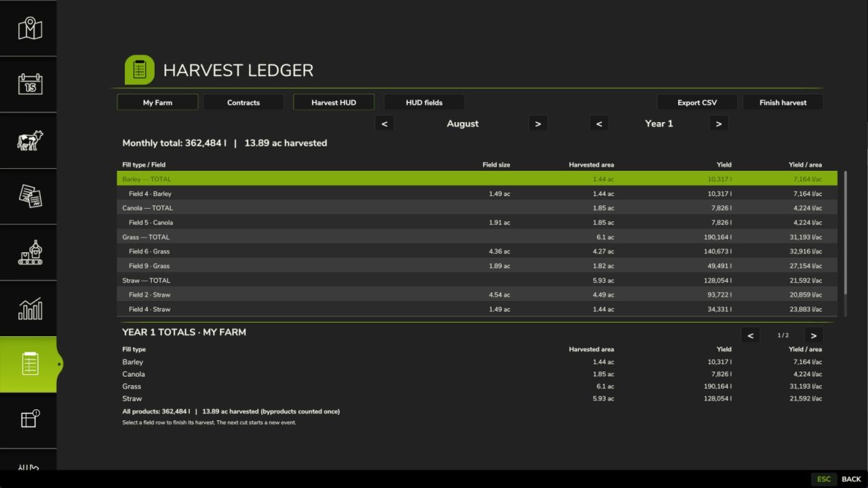This screenshot has height=488, width=868.
Task: Advance to the month after August
Action: 538,123
